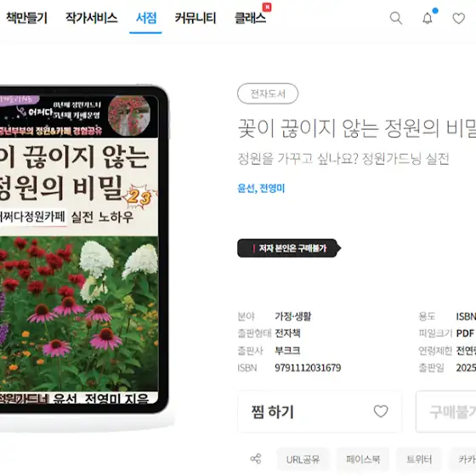Click the 전자도서 category tag
The height and width of the screenshot is (476, 476).
point(268,93)
